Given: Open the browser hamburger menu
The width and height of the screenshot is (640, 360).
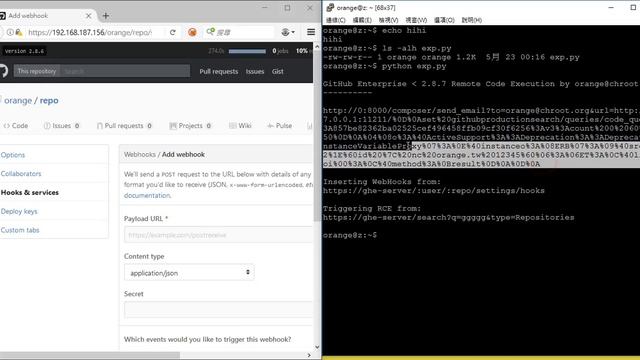Looking at the screenshot, I should (311, 32).
